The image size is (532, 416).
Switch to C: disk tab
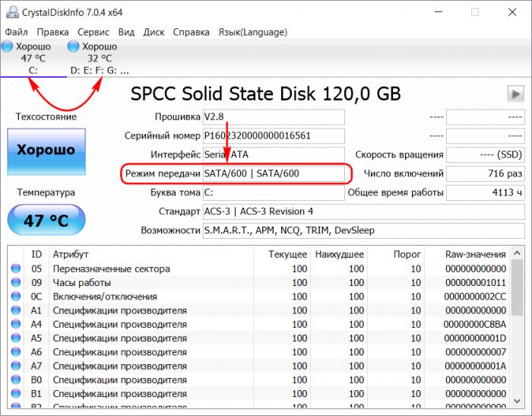coord(33,59)
